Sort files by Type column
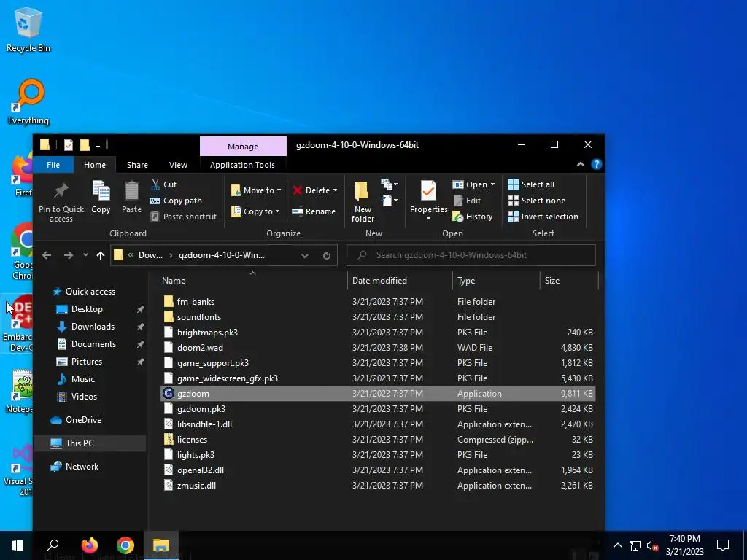 [496, 281]
